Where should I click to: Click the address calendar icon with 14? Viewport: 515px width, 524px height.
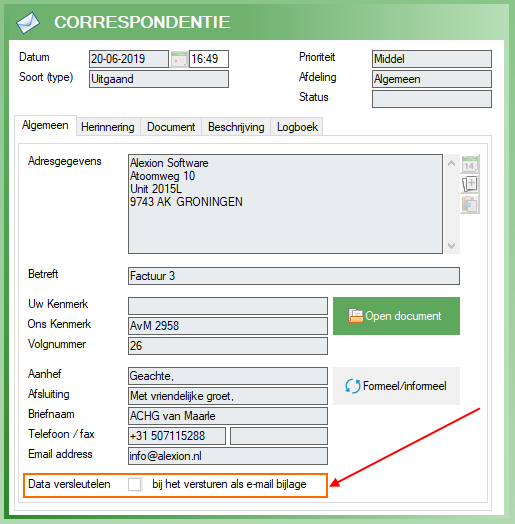(470, 164)
